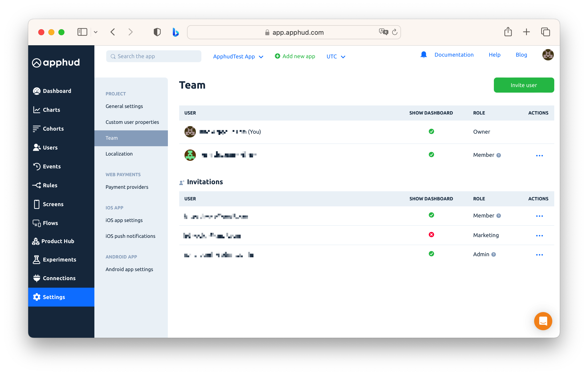
Task: Toggle the Admin invitation's dashboard checkmark
Action: pyautogui.click(x=431, y=254)
